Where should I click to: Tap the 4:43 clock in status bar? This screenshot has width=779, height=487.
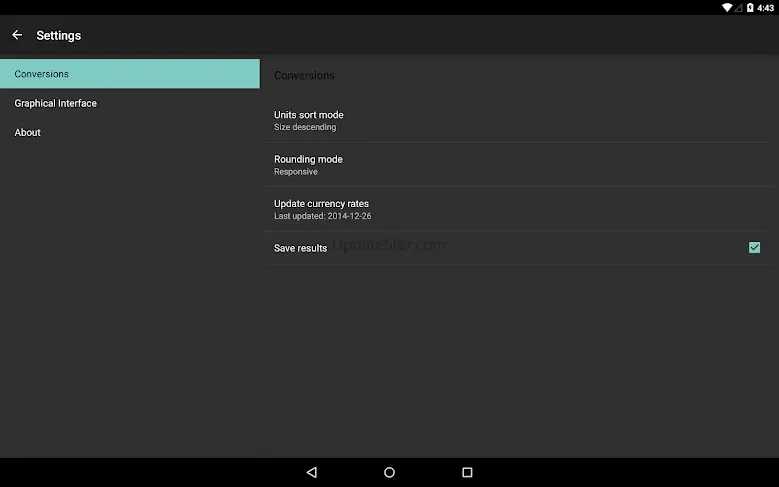[x=766, y=8]
